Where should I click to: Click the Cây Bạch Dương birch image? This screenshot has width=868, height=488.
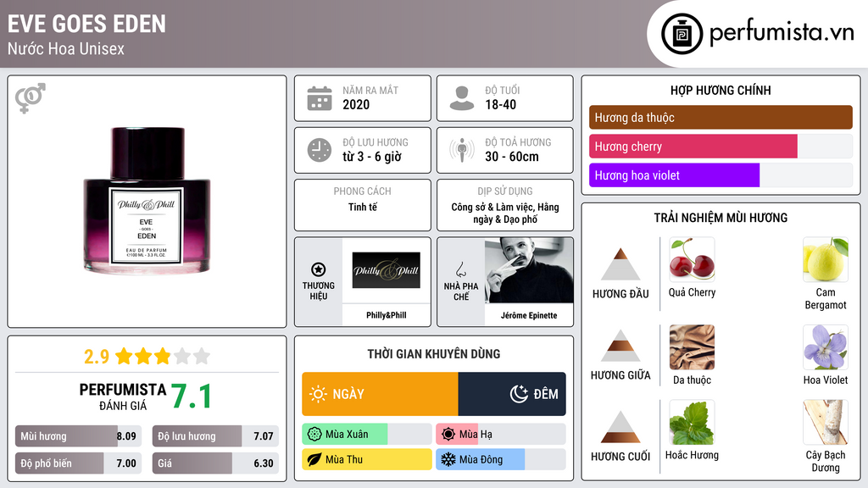[826, 422]
